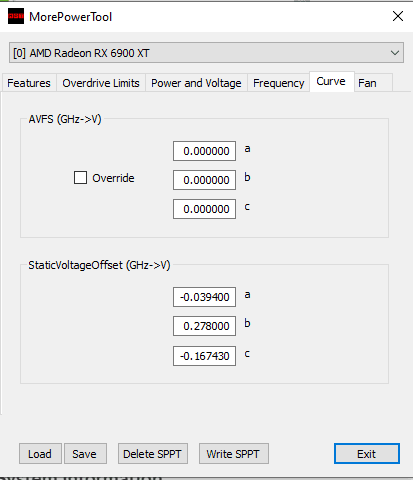
Task: Click the MorePowerTool app icon in title bar
Action: (16, 16)
